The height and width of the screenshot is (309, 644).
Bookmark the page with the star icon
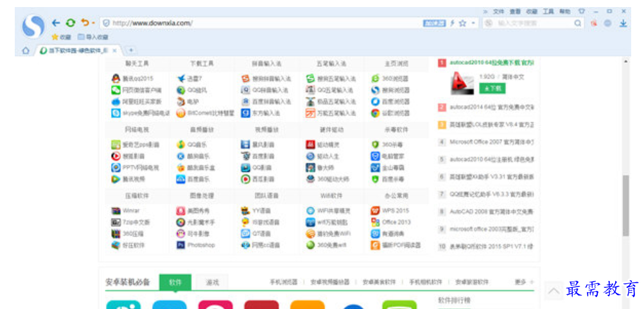click(x=462, y=23)
